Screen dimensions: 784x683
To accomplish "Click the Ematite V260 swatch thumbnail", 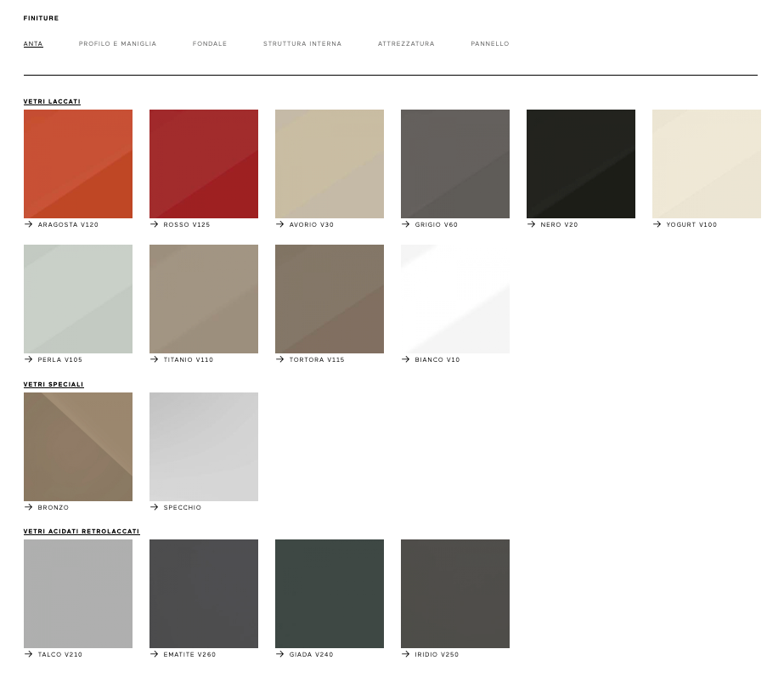I will pyautogui.click(x=204, y=594).
